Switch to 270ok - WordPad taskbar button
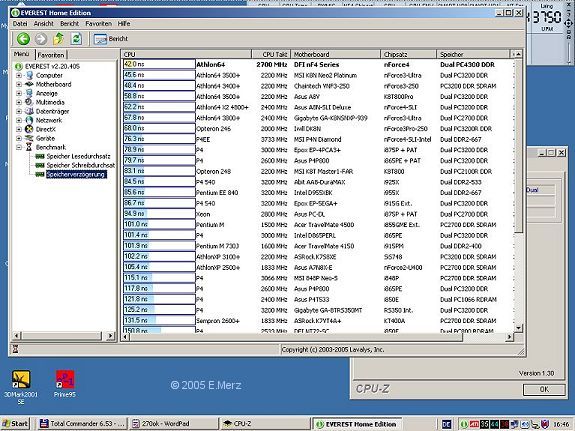 (173, 424)
